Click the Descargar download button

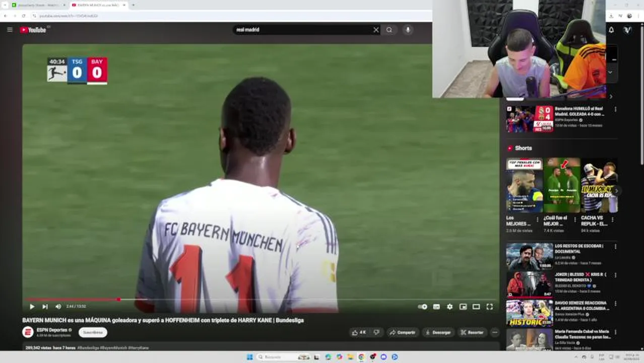pos(437,332)
